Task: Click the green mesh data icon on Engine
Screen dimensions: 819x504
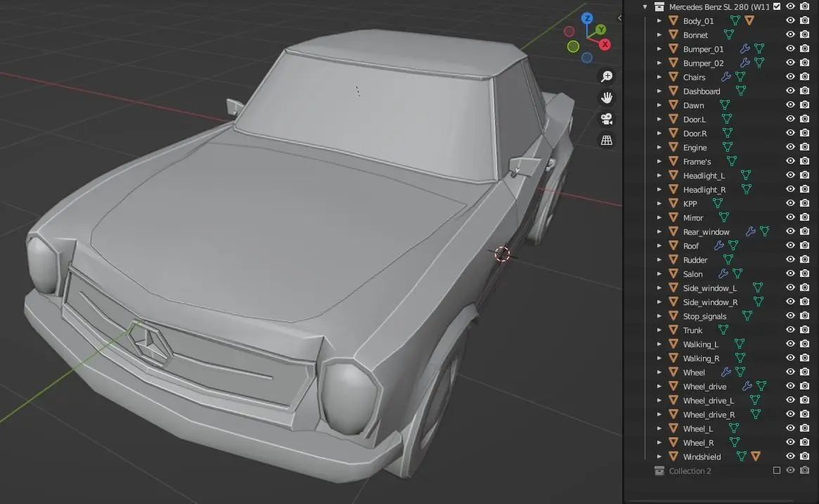Action: (727, 148)
